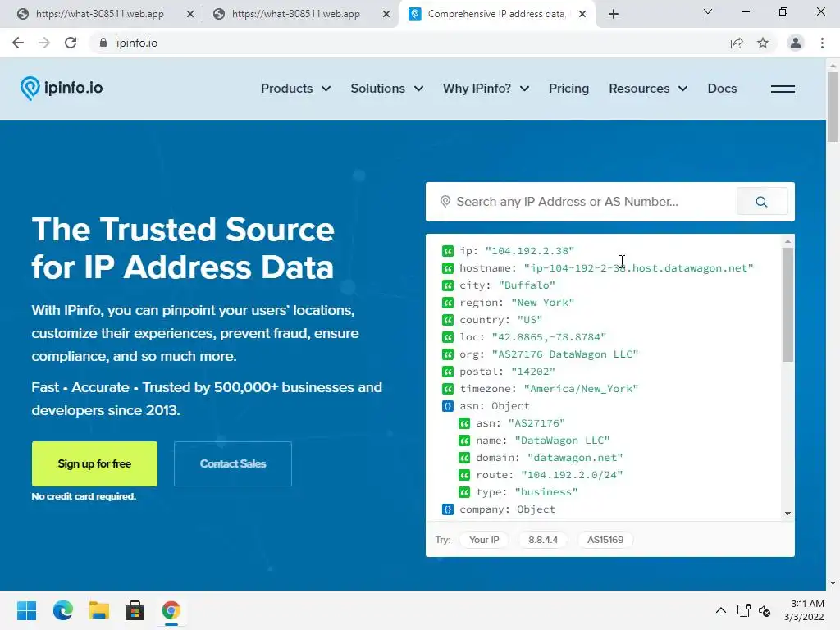The width and height of the screenshot is (840, 630).
Task: Expand the Solutions dropdown menu
Action: (x=387, y=89)
